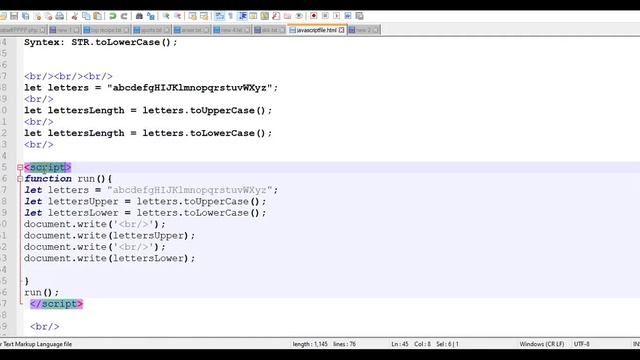Toggle synchronized horizontal scrolling icon
The height and width of the screenshot is (360, 640).
click(204, 16)
